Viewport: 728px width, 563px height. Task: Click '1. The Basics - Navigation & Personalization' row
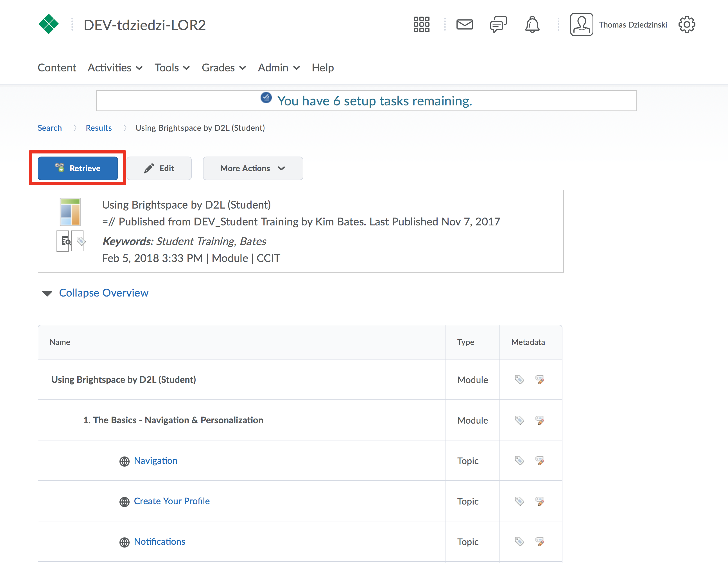[173, 420]
